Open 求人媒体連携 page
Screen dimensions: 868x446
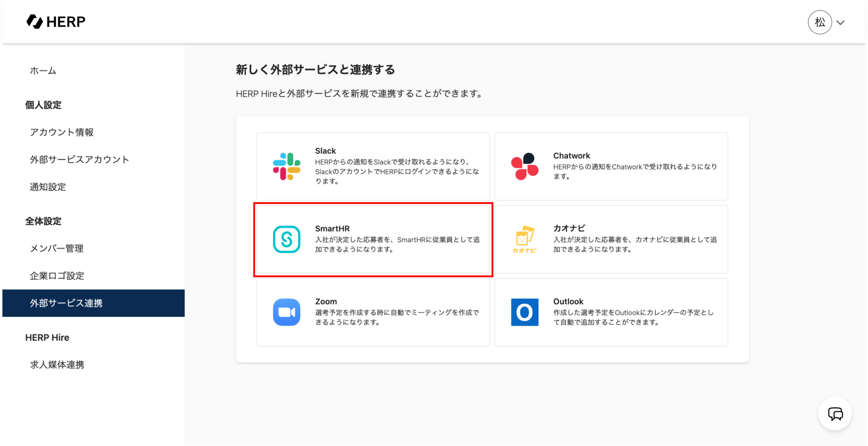pos(57,365)
